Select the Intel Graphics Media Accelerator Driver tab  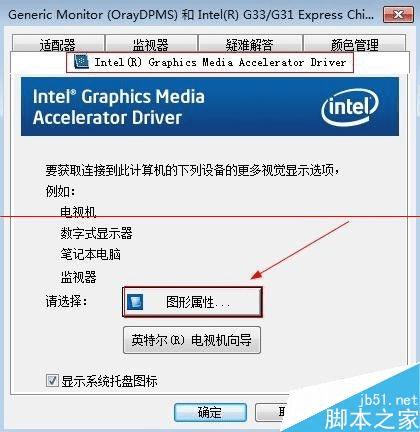click(x=210, y=62)
